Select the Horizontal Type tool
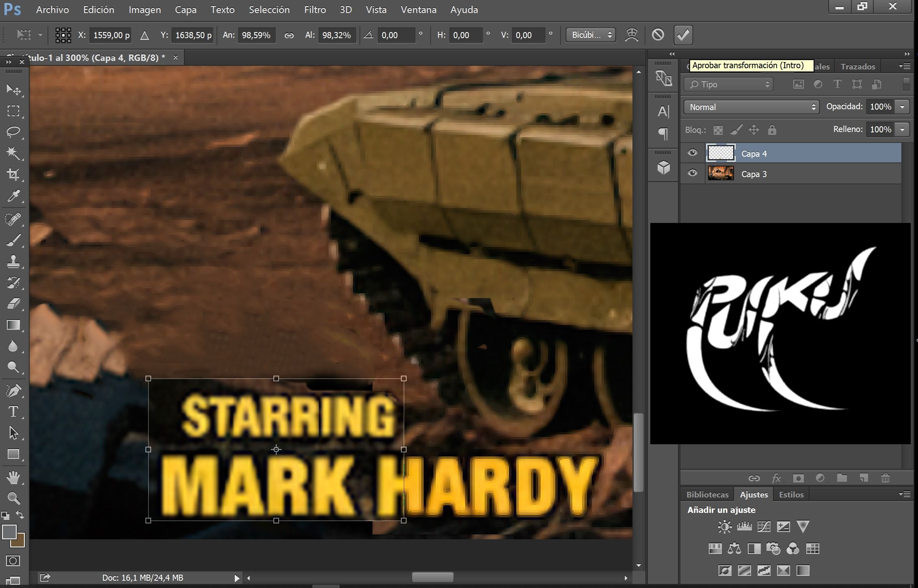The image size is (918, 588). [x=13, y=412]
